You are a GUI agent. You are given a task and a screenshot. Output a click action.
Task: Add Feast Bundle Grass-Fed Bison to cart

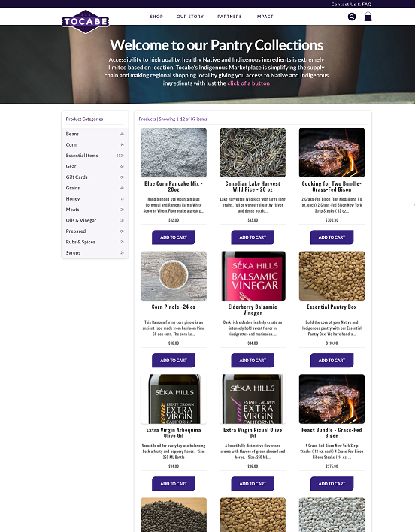click(x=332, y=483)
